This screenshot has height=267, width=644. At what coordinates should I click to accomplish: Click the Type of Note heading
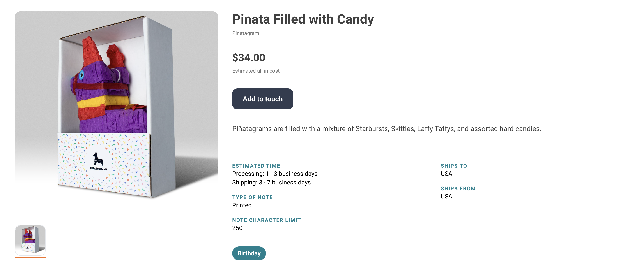(252, 197)
